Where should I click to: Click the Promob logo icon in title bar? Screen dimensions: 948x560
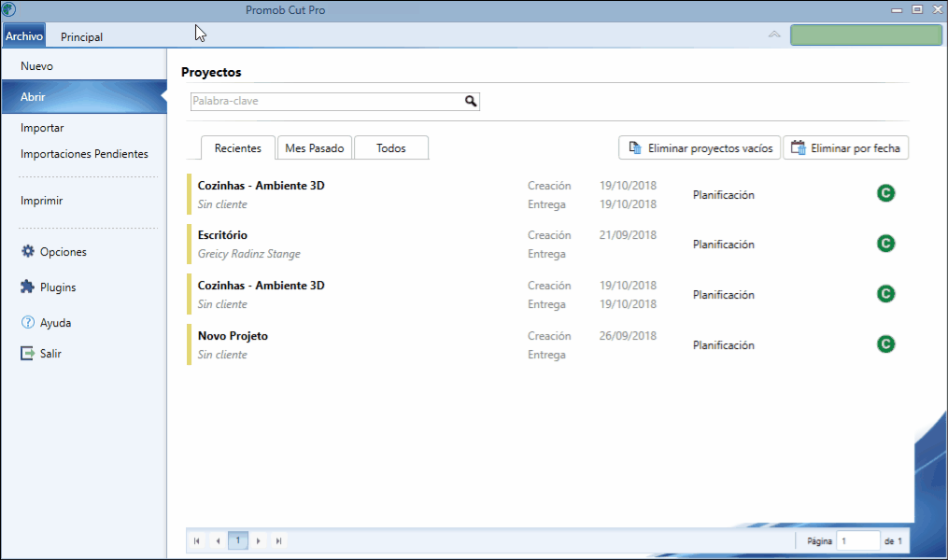(8, 9)
